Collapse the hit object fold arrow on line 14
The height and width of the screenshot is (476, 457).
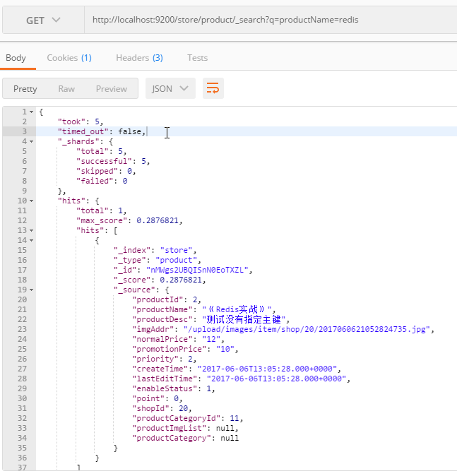click(x=32, y=241)
